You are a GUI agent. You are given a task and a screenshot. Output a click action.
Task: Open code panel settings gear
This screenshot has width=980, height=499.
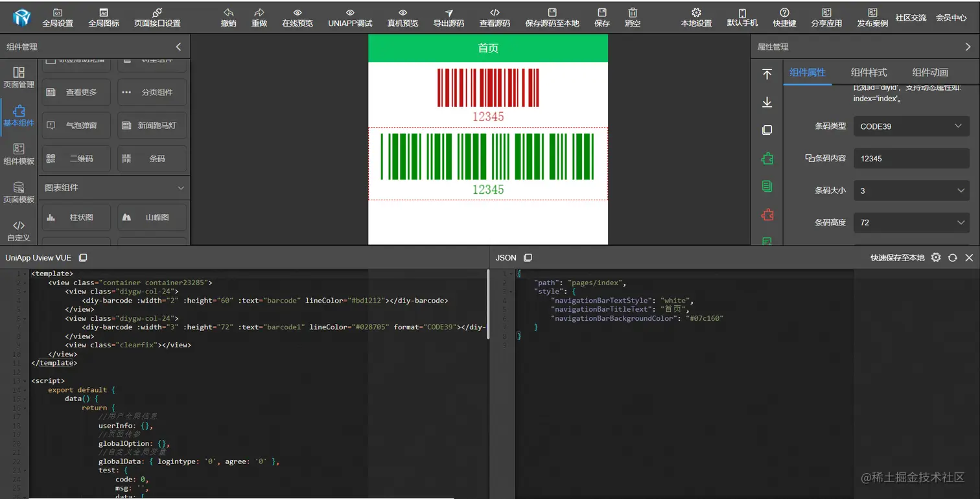[936, 257]
